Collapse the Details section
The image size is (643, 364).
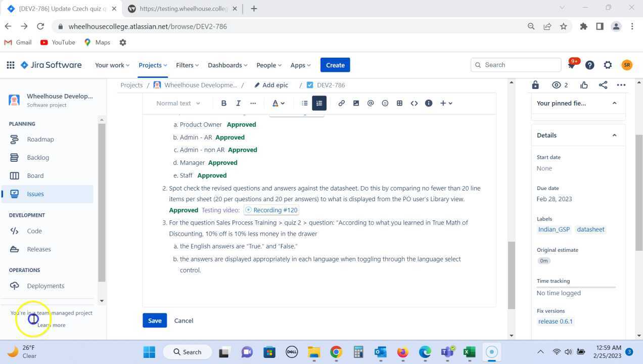pos(614,135)
